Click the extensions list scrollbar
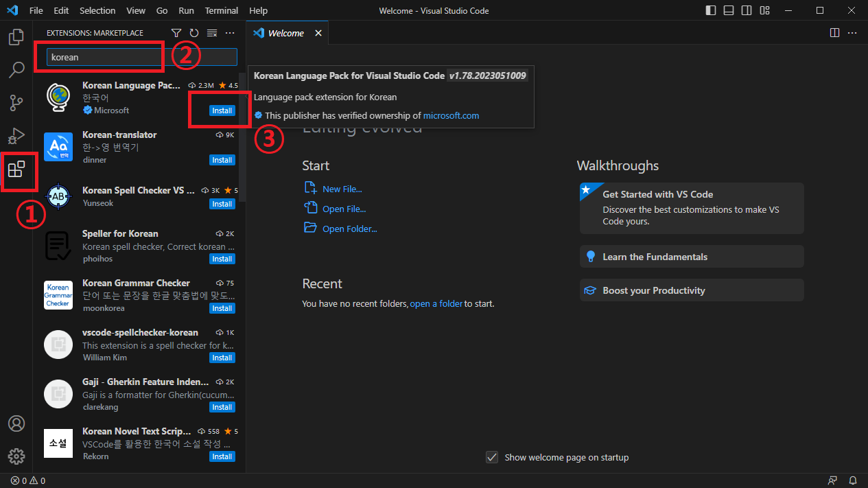Viewport: 868px width, 488px height. 243,139
